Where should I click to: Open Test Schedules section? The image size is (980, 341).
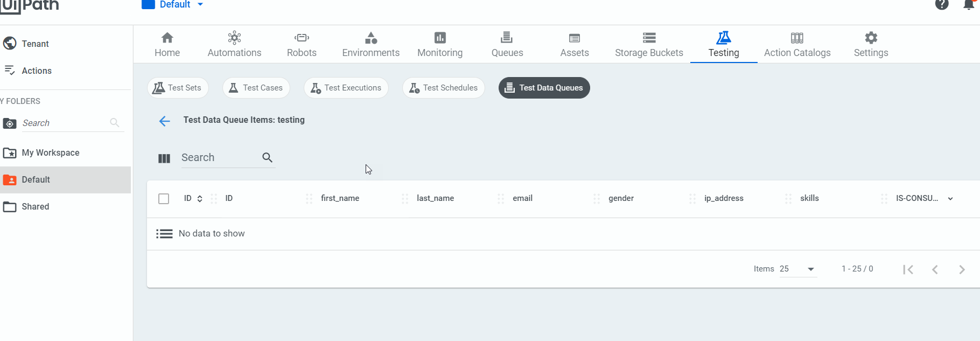[444, 88]
